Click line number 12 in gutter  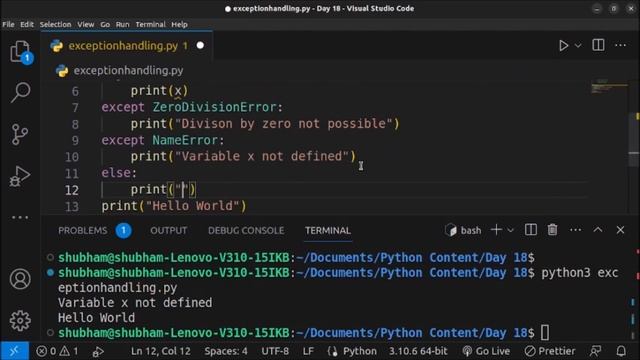[71, 190]
